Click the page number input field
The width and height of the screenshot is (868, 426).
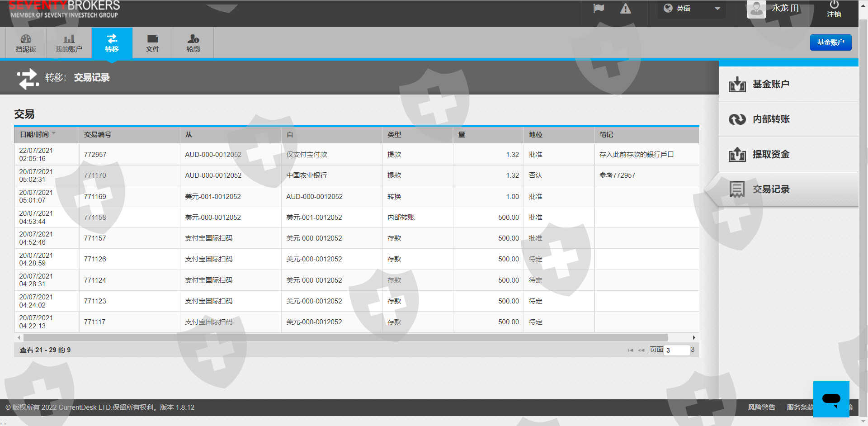[677, 350]
